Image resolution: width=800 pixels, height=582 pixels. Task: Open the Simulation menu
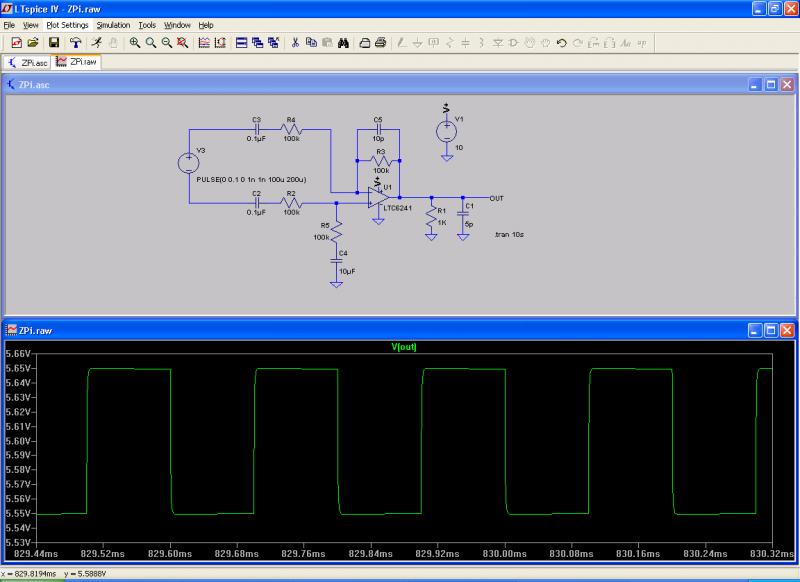coord(113,24)
